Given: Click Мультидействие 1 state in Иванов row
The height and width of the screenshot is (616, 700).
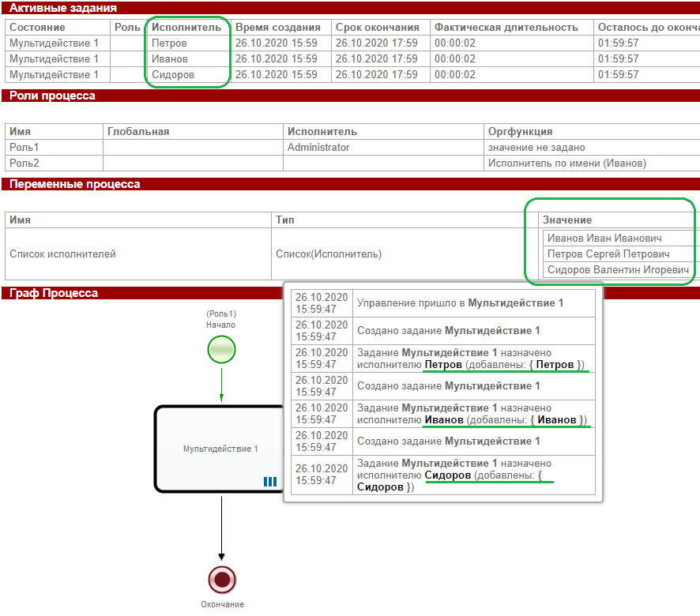Looking at the screenshot, I should [x=54, y=59].
